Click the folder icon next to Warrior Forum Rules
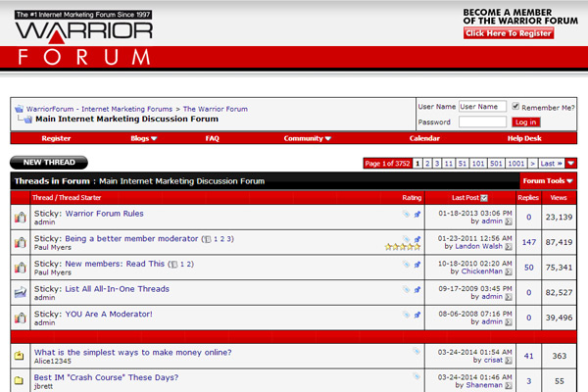Image resolution: width=588 pixels, height=392 pixels. click(21, 218)
